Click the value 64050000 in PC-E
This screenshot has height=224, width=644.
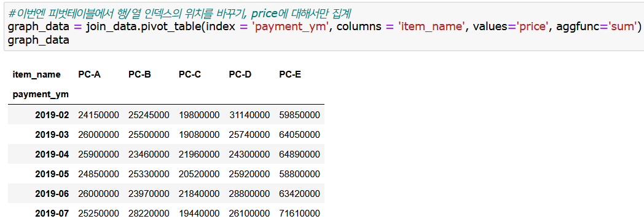pos(299,134)
